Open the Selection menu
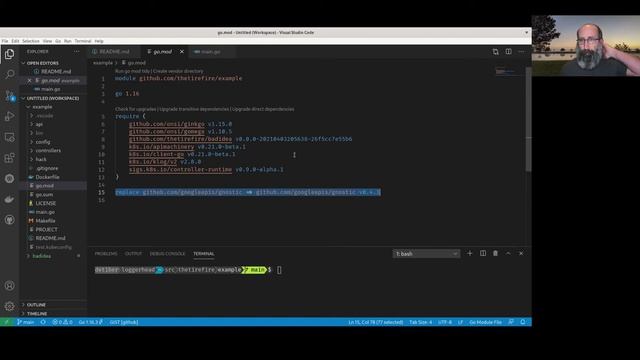The image size is (640, 360). 31,41
